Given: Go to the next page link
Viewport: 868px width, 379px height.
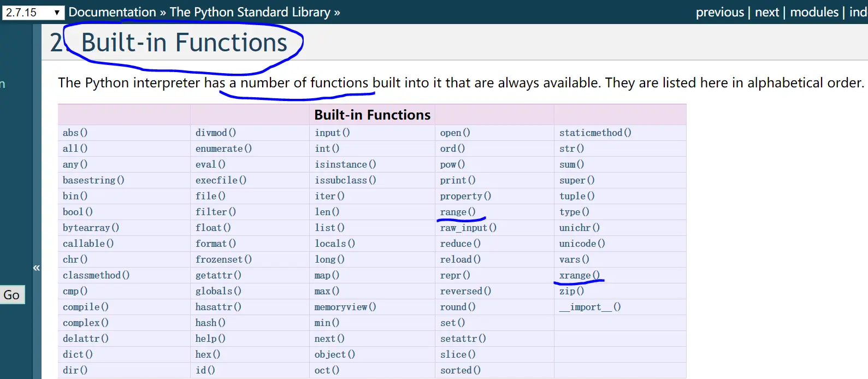Looking at the screenshot, I should (767, 12).
